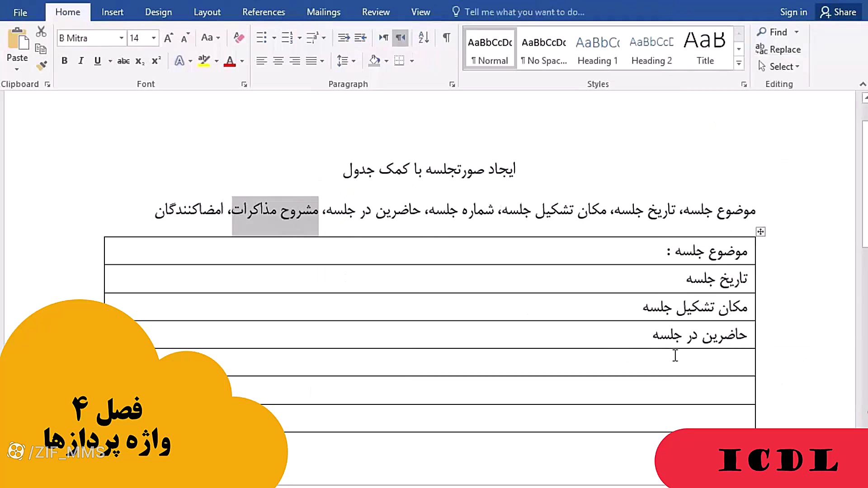Screen dimensions: 868x488
Task: Open the font size 14 dropdown
Action: (154, 38)
